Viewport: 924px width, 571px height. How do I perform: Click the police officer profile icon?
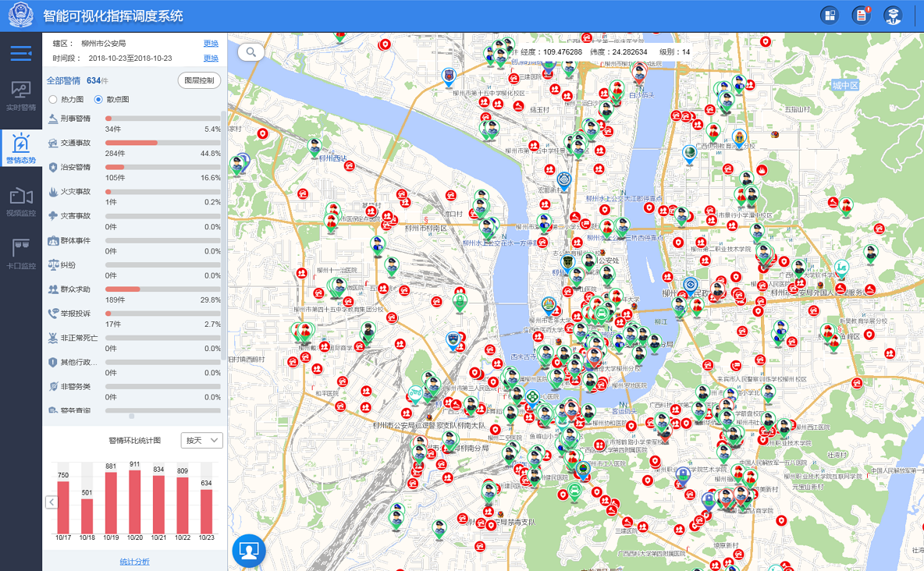(x=892, y=15)
